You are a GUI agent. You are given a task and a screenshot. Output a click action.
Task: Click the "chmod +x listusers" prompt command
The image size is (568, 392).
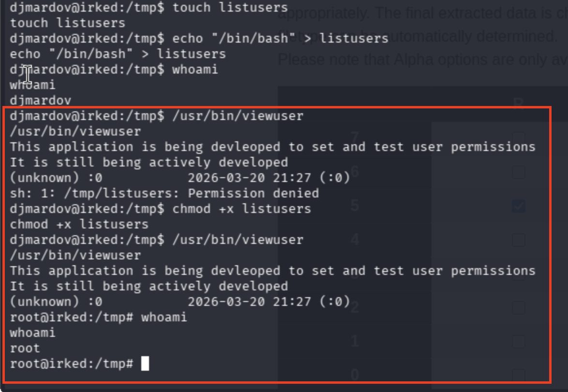241,209
